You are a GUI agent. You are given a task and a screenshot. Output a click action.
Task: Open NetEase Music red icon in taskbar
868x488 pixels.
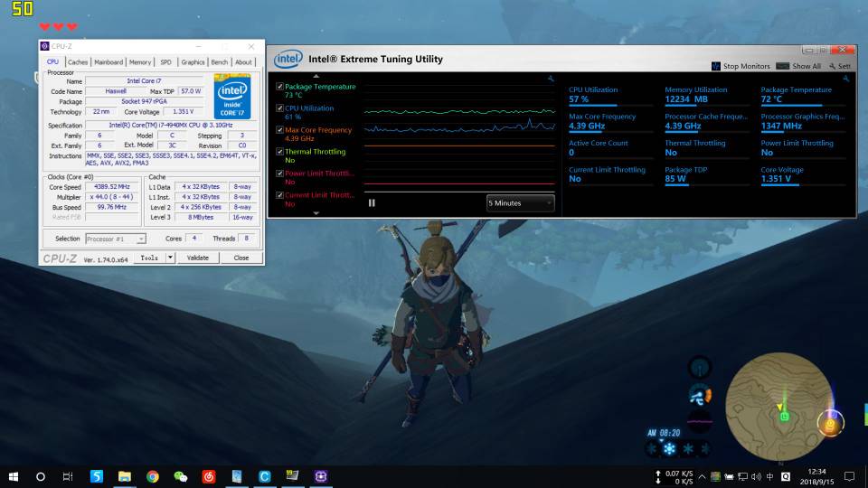[x=209, y=476]
